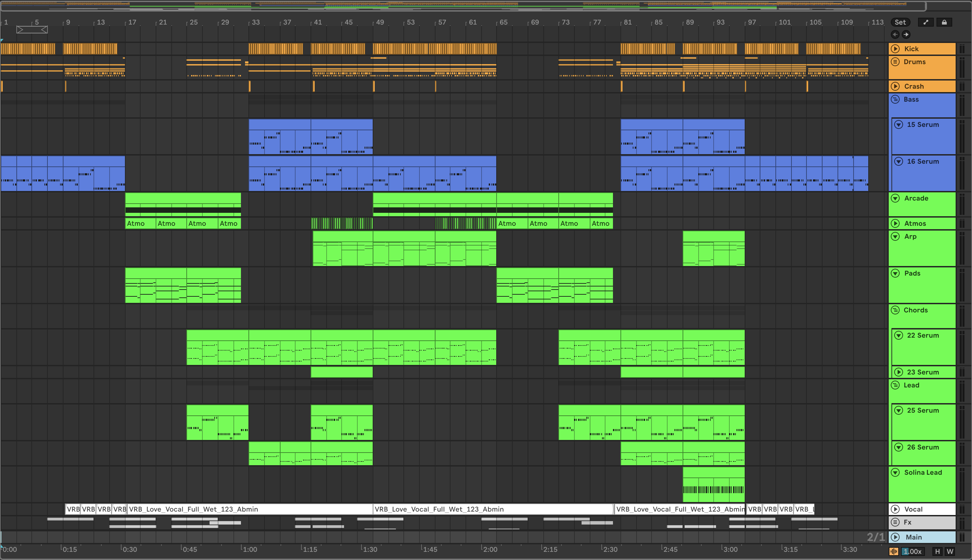Click the arrangement loop brace near bar 5
Image resolution: width=972 pixels, height=560 pixels.
[32, 30]
